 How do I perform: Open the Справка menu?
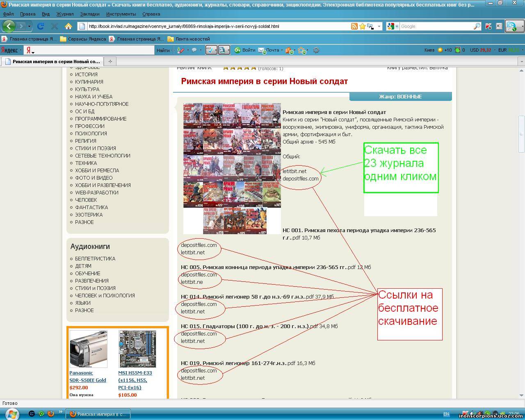coord(151,14)
